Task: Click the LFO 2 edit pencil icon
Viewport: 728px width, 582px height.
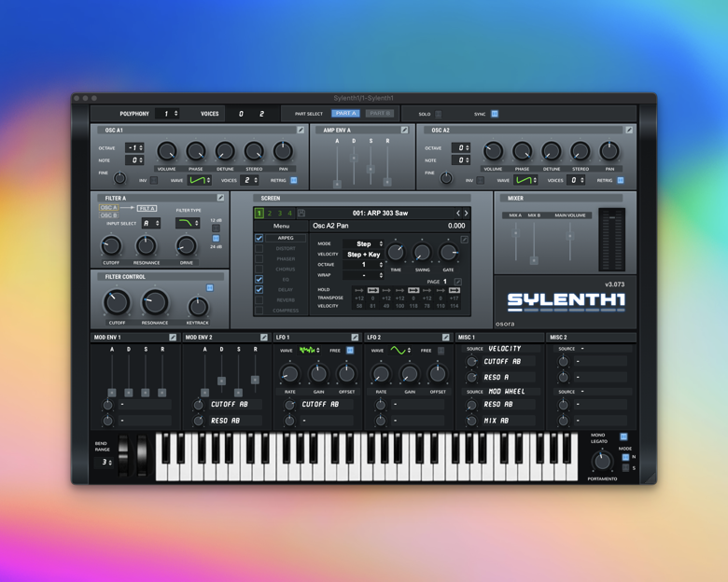Action: point(446,338)
